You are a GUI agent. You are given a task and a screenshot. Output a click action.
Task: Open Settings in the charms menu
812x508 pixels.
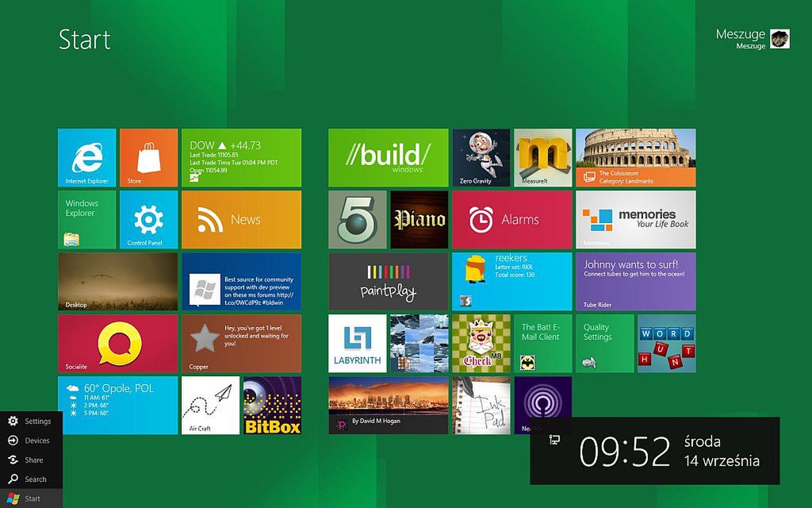point(31,421)
